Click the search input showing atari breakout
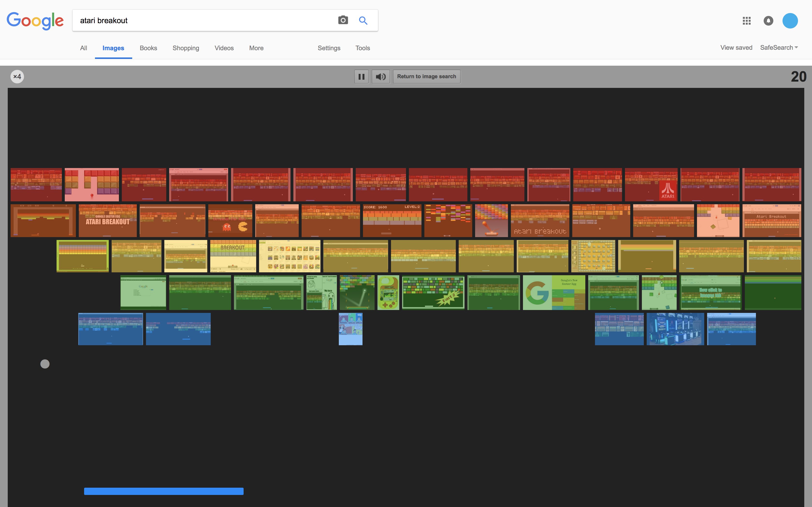 (x=201, y=20)
